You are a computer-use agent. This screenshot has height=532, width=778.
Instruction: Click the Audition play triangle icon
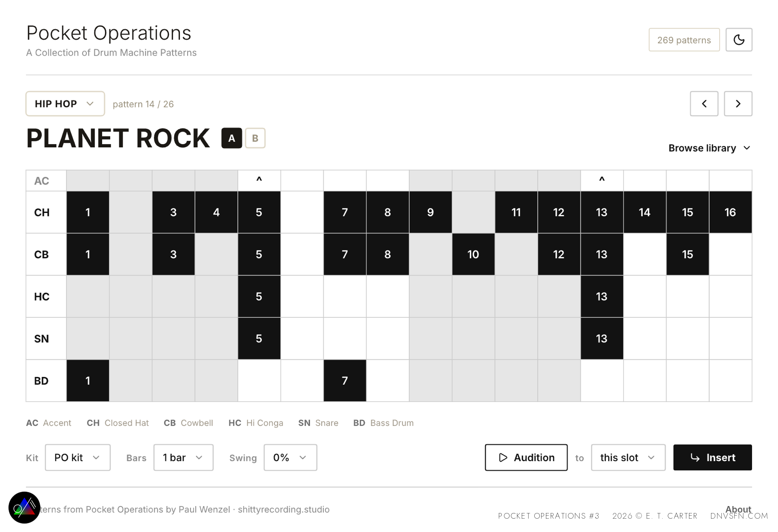tap(503, 457)
